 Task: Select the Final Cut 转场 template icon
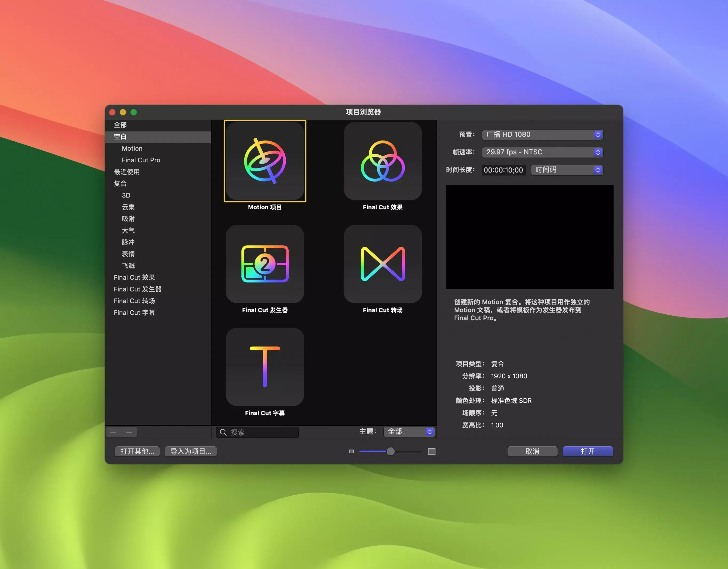(x=382, y=264)
